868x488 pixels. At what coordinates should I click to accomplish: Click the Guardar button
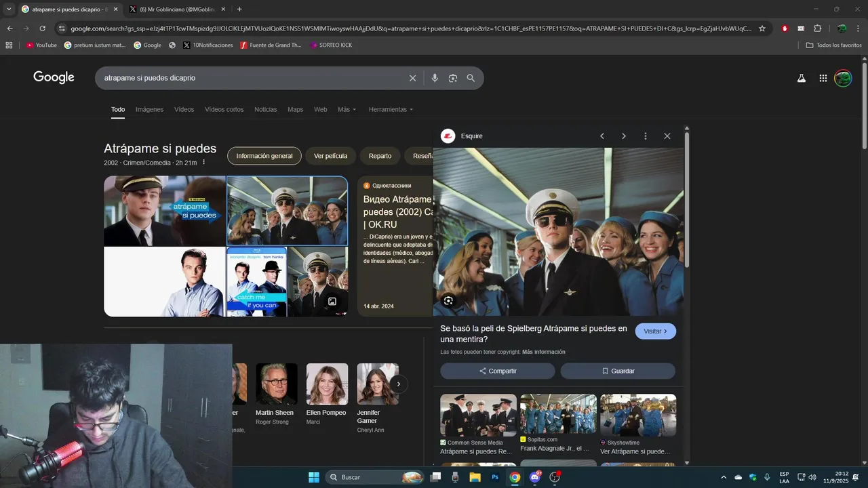pyautogui.click(x=618, y=371)
